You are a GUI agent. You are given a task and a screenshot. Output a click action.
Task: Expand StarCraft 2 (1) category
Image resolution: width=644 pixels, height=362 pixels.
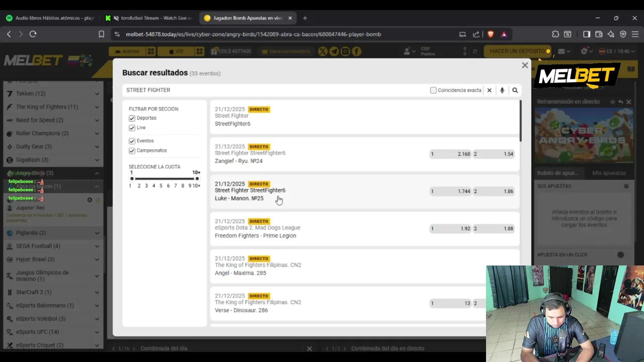(x=53, y=292)
